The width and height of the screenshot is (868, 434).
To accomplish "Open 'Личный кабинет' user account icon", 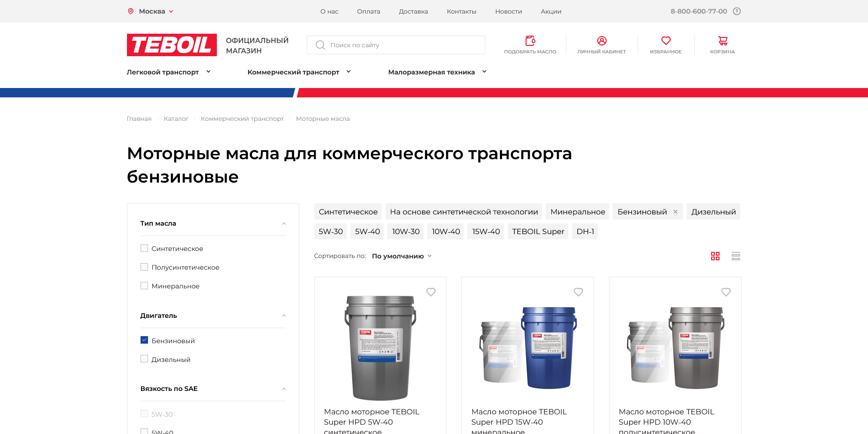I will coord(602,41).
